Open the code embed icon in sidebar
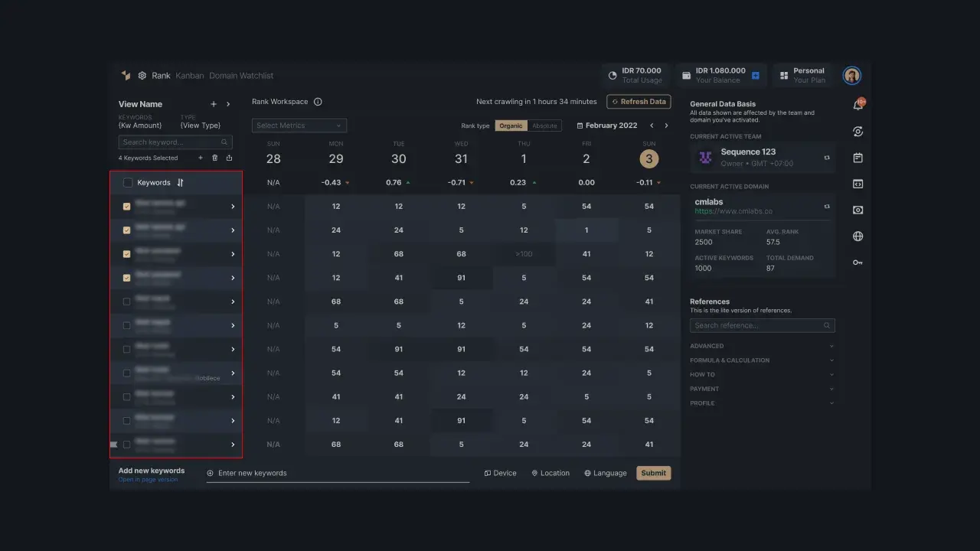The height and width of the screenshot is (551, 980). 857,184
